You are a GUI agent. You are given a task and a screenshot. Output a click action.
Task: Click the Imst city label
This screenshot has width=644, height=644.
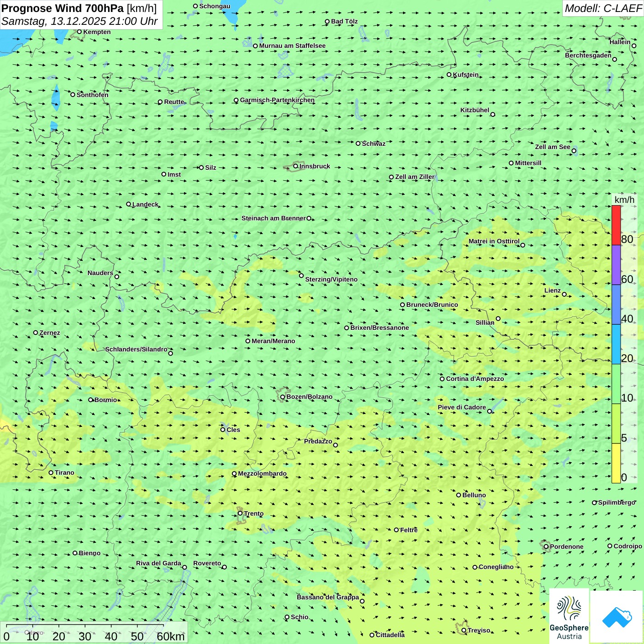[174, 174]
